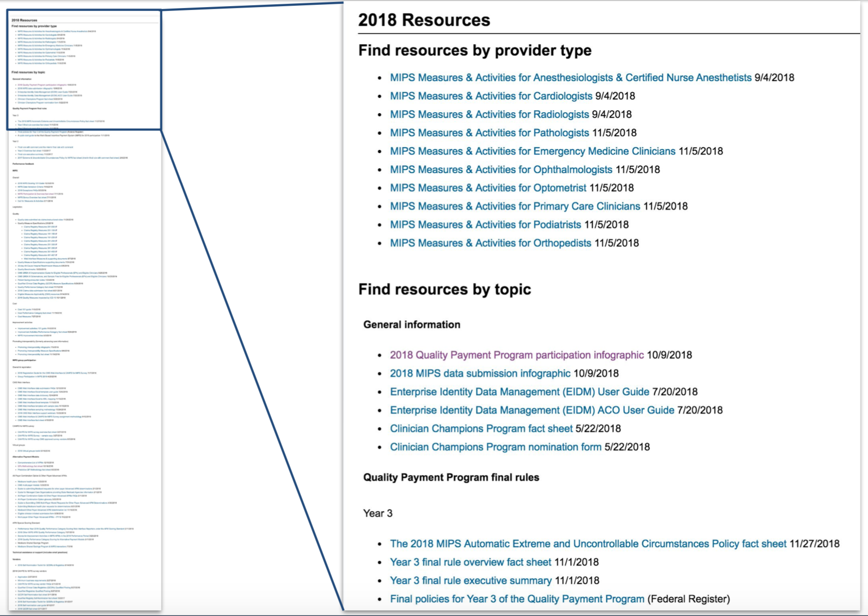Open 2018 MIPS data submission infographic

coord(479,373)
